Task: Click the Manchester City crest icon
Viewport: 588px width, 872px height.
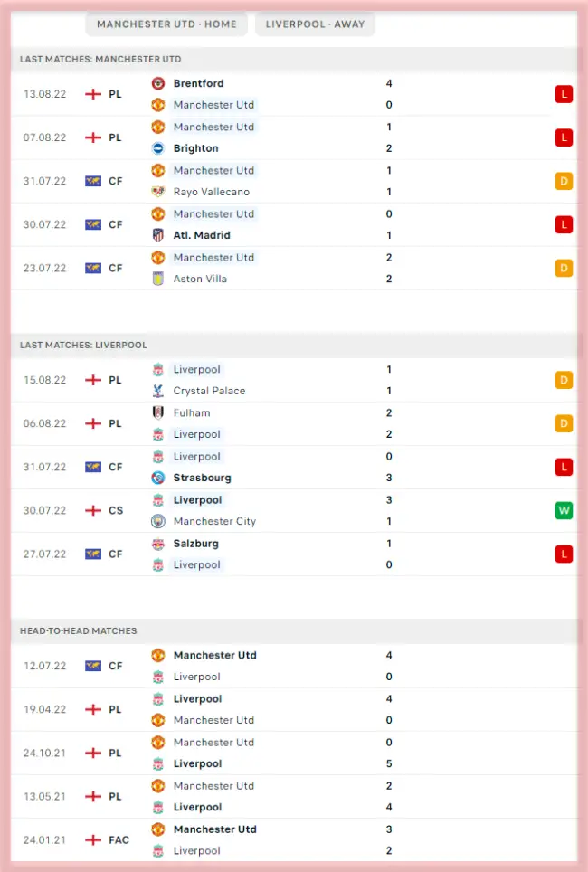Action: point(158,521)
